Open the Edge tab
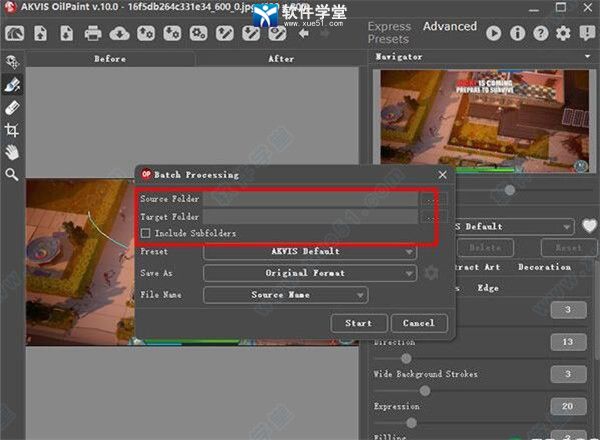 [x=488, y=288]
